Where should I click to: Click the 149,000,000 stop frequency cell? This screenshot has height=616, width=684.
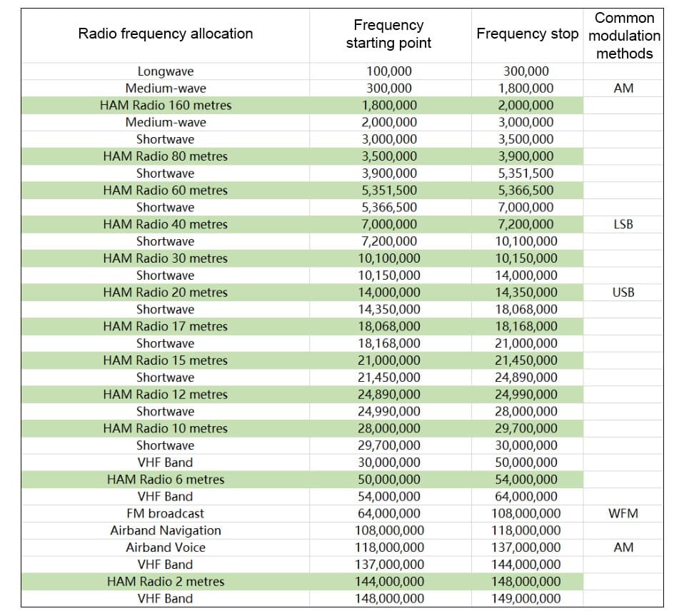pos(526,598)
